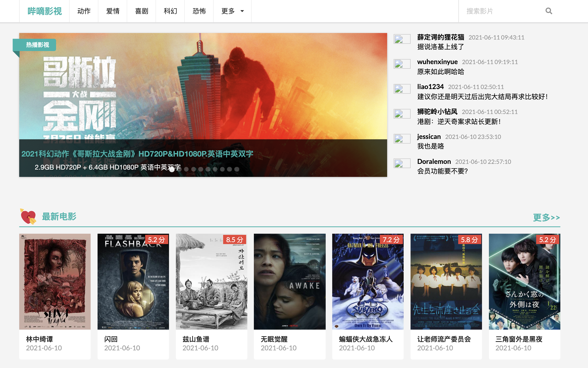Screen dimensions: 588x368
Task: Click the heart icon beside 最新电影
Action: [28, 216]
